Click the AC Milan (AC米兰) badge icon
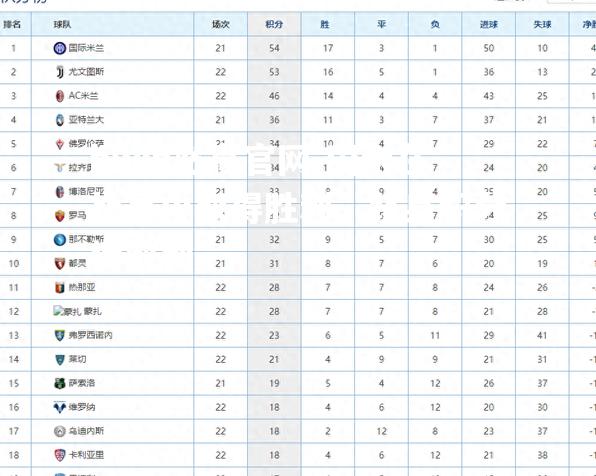Screen dimensions: 596x476 click(60, 96)
